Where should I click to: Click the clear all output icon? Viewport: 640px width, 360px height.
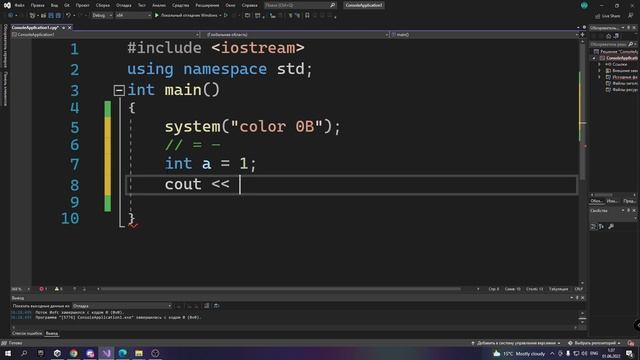[x=207, y=306]
